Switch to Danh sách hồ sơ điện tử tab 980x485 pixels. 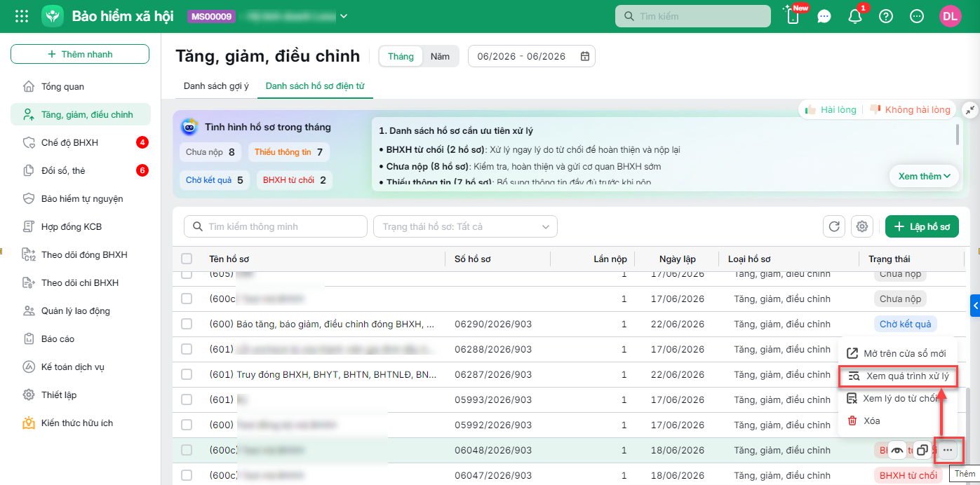point(315,86)
